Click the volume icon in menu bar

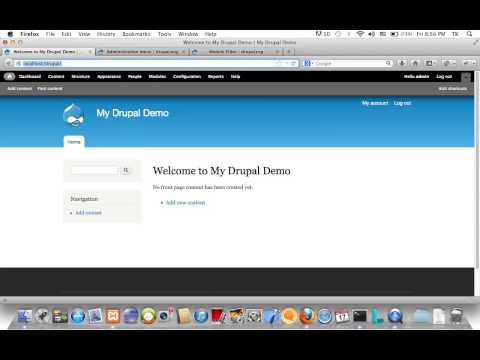coord(372,34)
